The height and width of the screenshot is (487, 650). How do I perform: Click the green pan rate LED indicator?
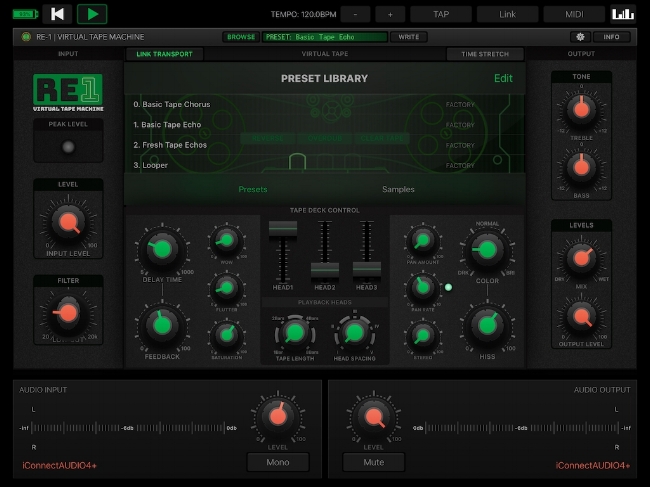click(448, 287)
